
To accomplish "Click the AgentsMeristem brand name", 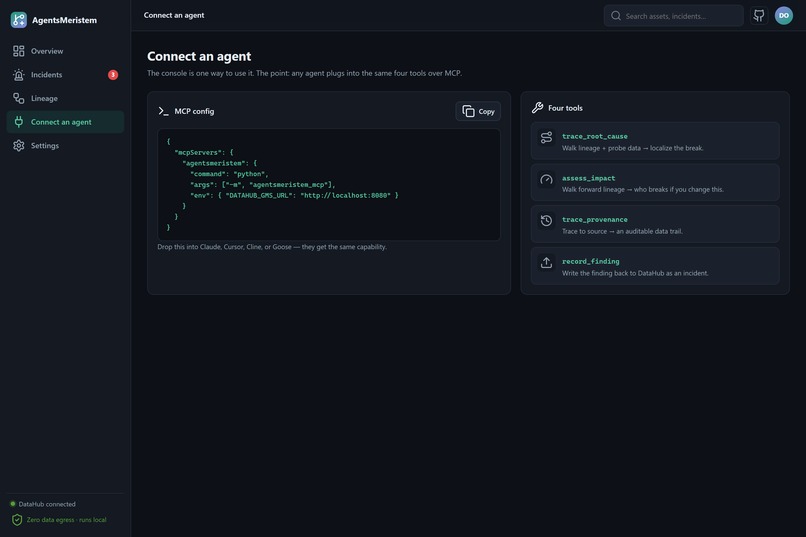I will click(x=64, y=20).
